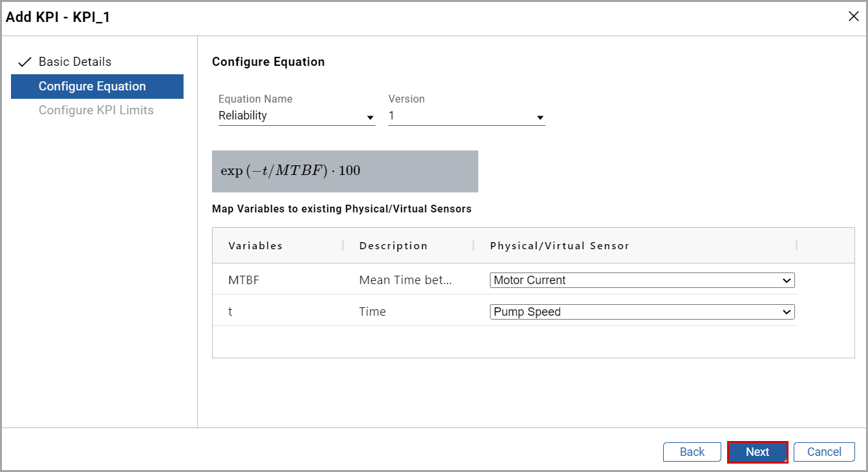This screenshot has height=472, width=868.
Task: Click the equation preview showing exp formula
Action: (344, 171)
